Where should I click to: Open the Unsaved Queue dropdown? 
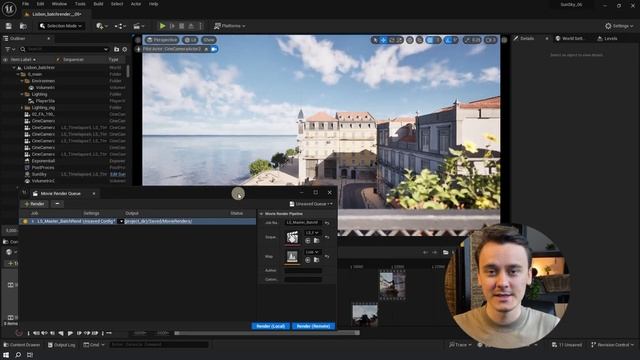(x=311, y=204)
